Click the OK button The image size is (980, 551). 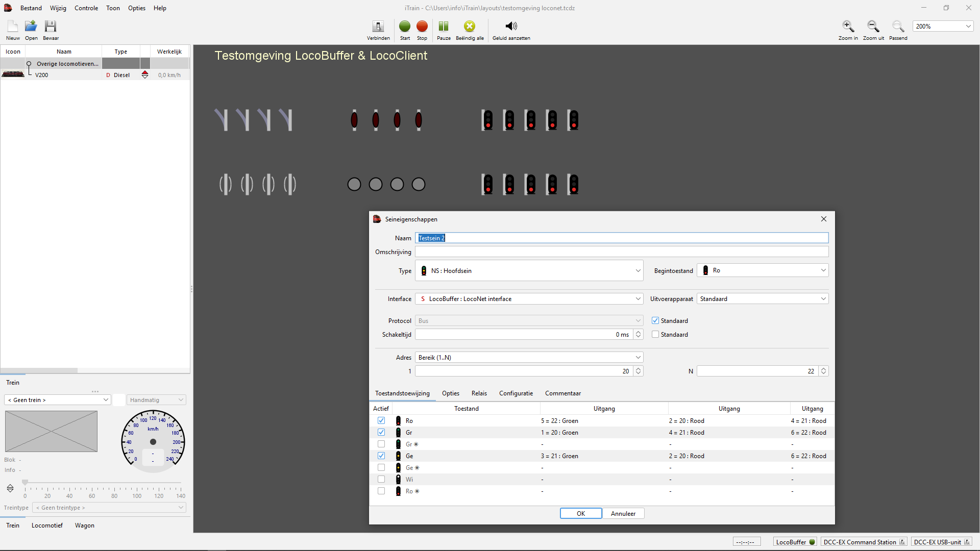pyautogui.click(x=581, y=514)
